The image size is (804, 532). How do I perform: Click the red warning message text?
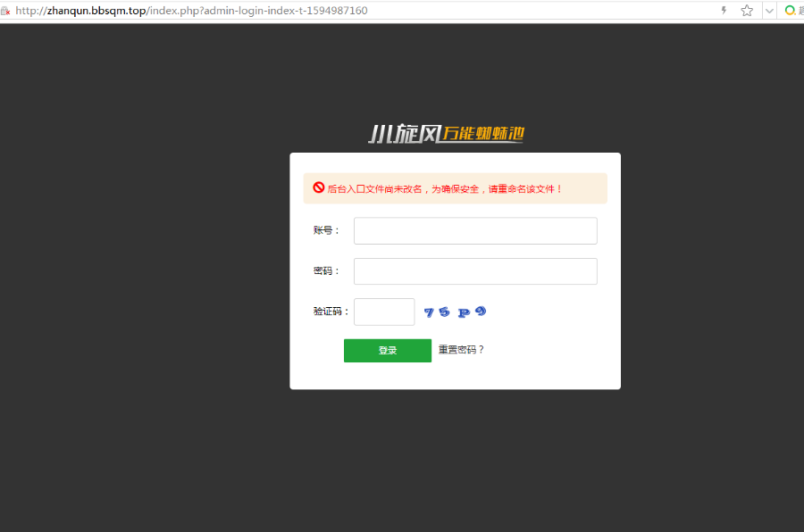click(x=445, y=189)
